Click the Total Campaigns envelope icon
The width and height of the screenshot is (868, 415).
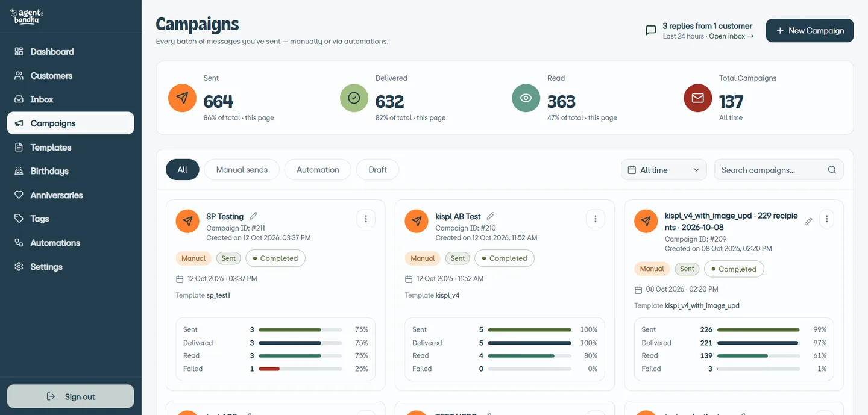click(x=698, y=98)
